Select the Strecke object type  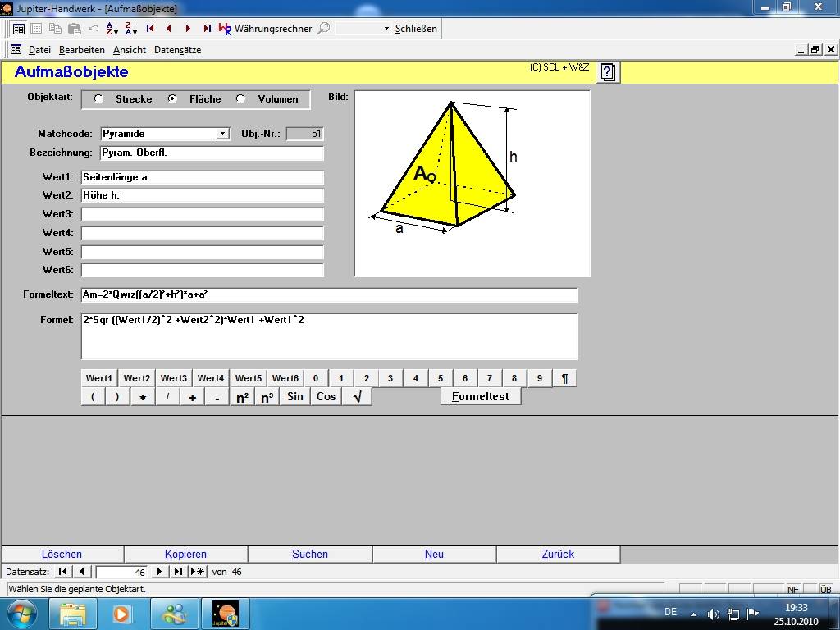point(99,99)
